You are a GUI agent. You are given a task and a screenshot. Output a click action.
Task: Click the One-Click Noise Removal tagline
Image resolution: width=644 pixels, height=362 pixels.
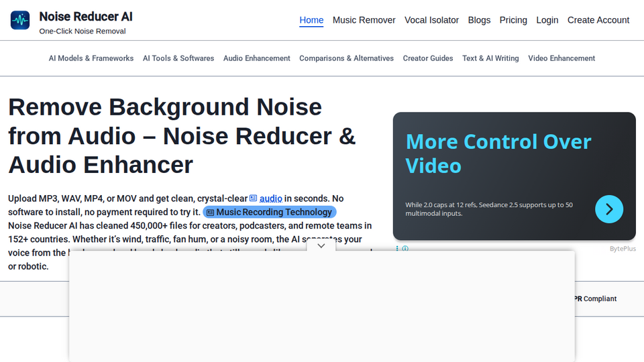tap(83, 32)
